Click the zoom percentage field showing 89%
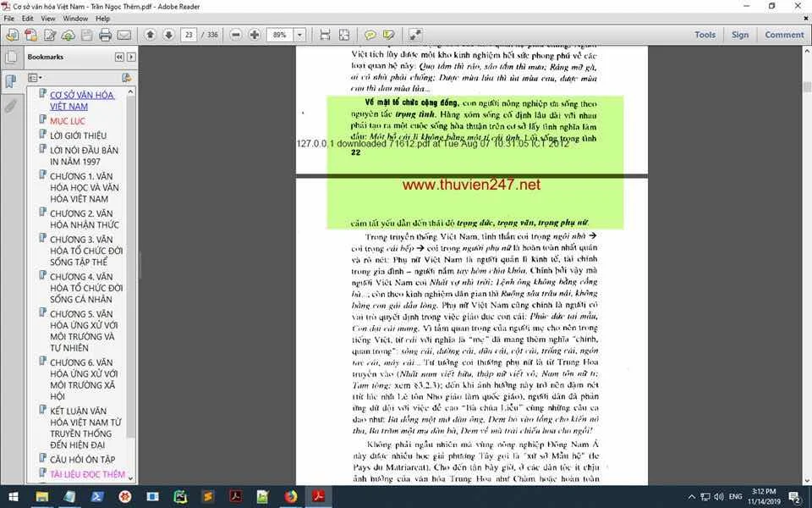The image size is (812, 508). 280,35
